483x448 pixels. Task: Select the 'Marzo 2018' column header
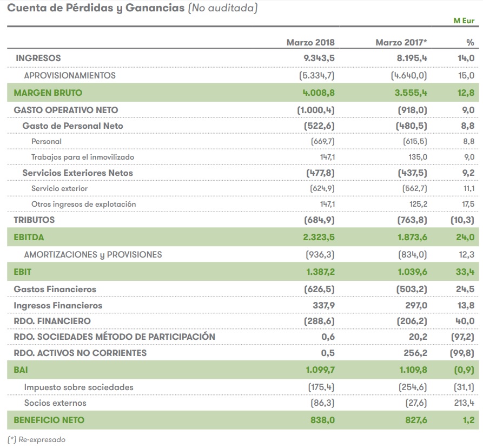310,42
